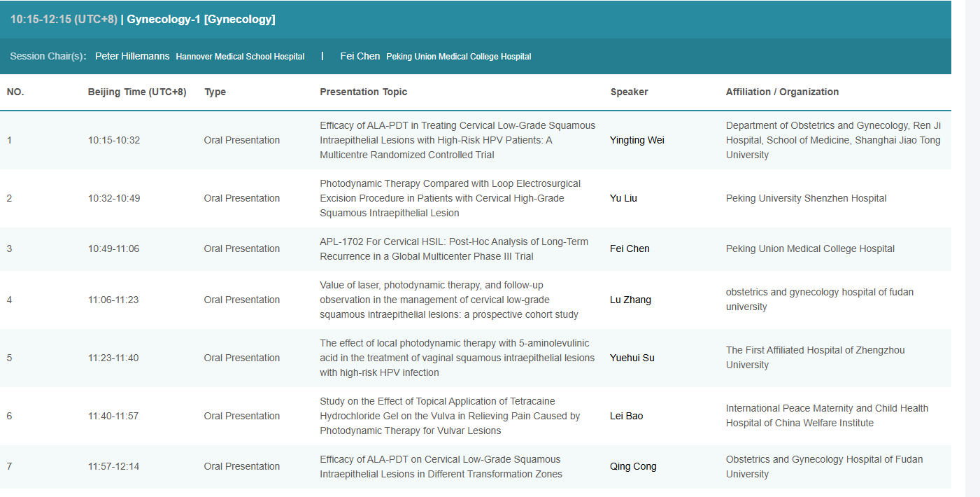Click Peking Union Medical College Hospital in the chair bar

(459, 57)
